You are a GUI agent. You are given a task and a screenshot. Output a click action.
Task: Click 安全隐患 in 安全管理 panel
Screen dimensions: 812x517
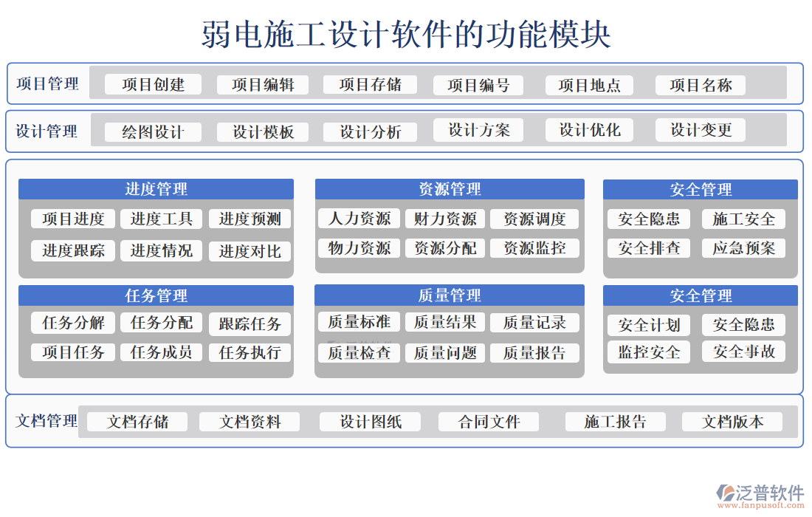647,218
